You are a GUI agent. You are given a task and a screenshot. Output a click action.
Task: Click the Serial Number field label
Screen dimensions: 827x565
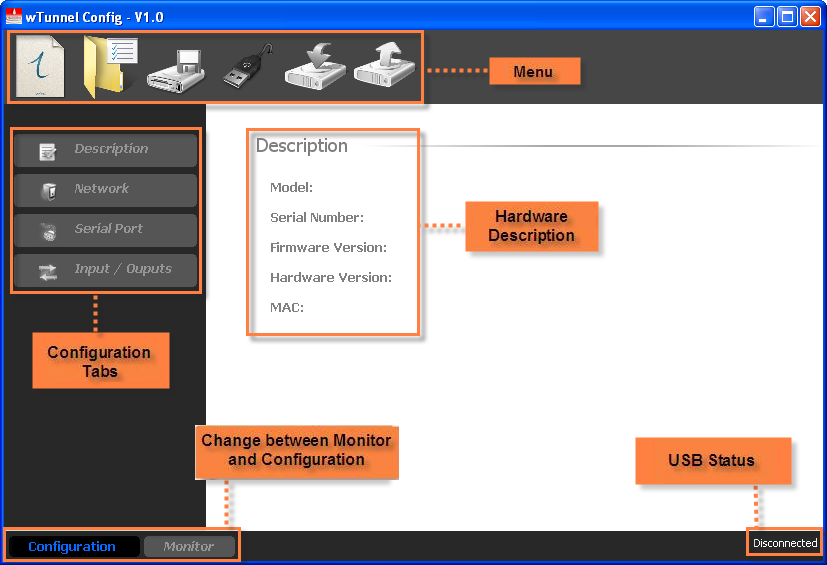pyautogui.click(x=317, y=217)
